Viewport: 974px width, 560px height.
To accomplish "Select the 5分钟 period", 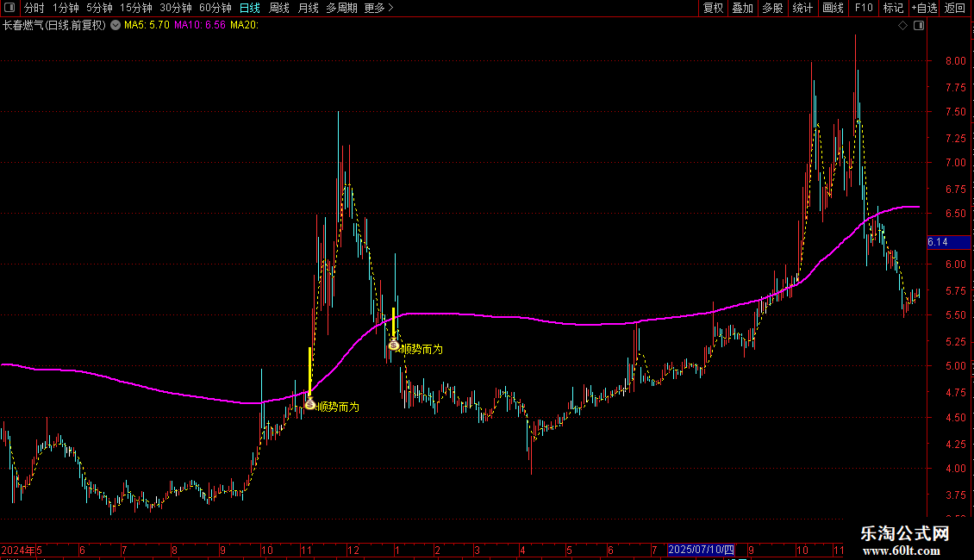I will 99,8.
